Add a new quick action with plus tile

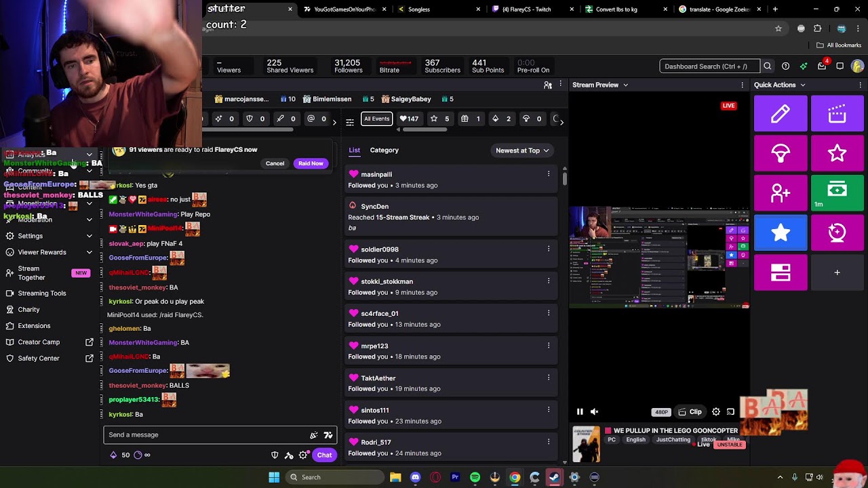837,272
